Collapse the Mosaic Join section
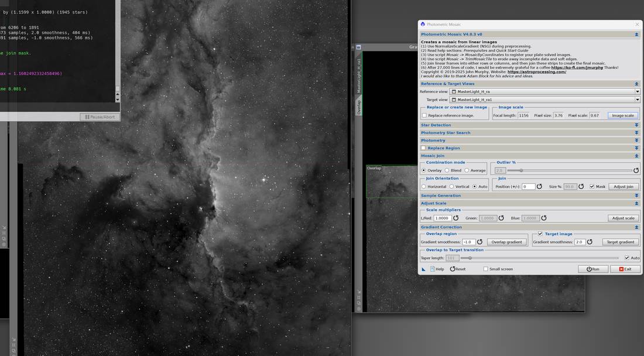 [636, 156]
